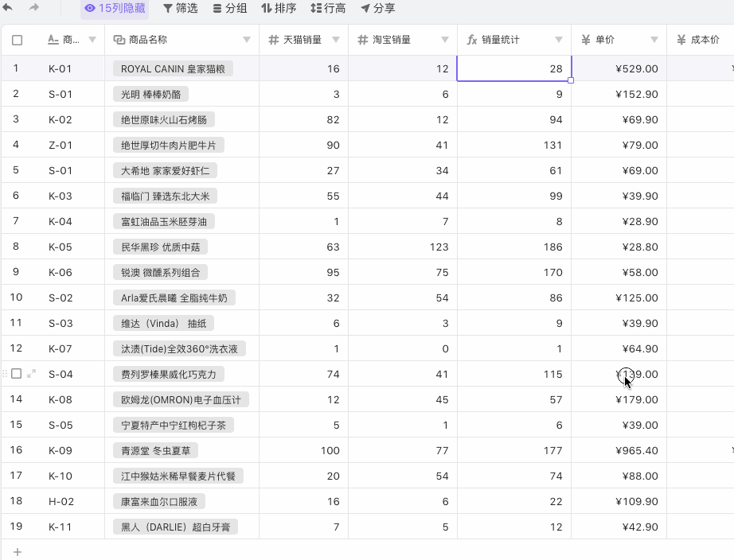Click the ROYAL CANIN 皇家猫粮 product tag
Image resolution: width=734 pixels, height=560 pixels.
click(x=173, y=69)
